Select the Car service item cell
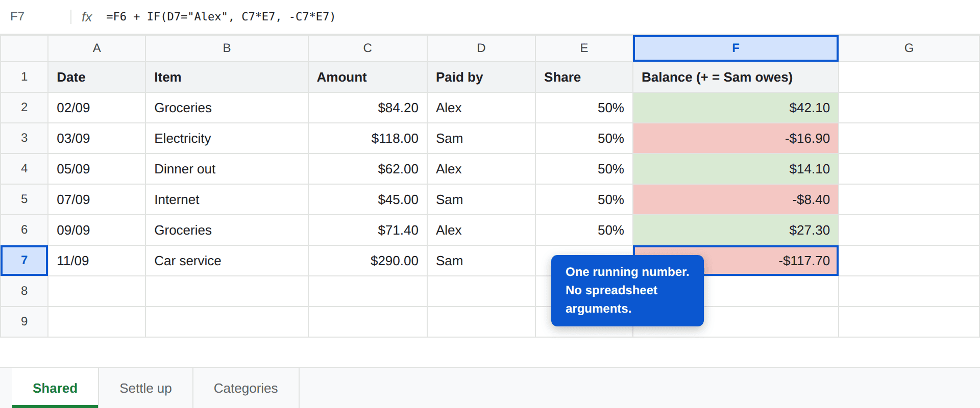This screenshot has height=408, width=980. (x=227, y=261)
